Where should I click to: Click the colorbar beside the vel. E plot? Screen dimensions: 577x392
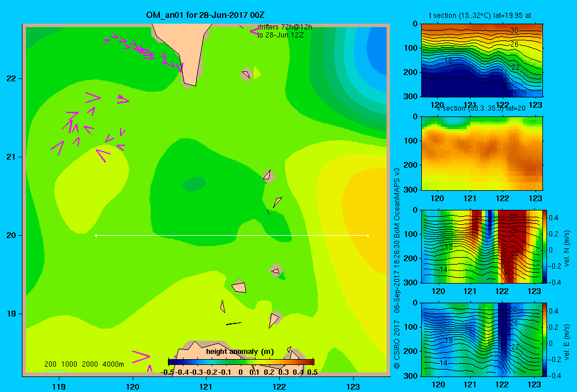[545, 340]
